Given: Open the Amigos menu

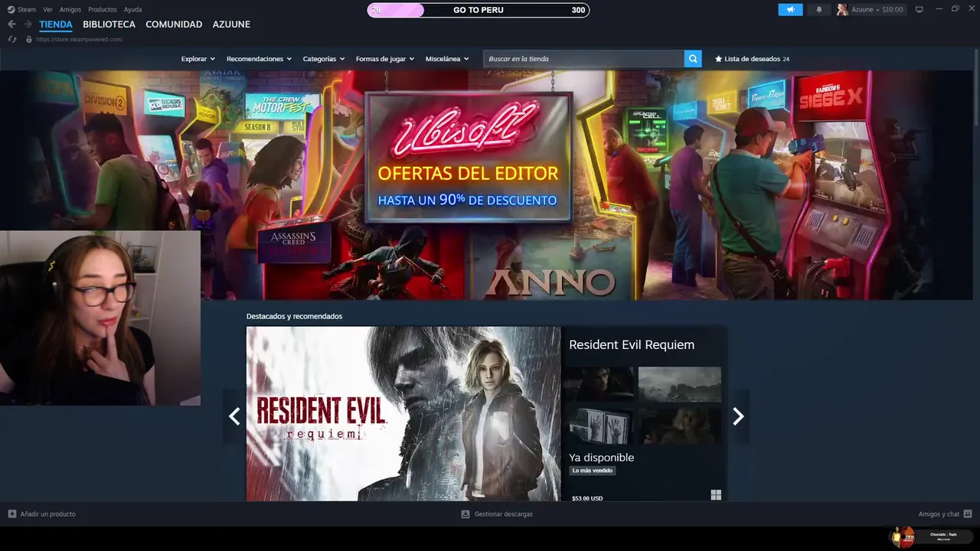Looking at the screenshot, I should [x=70, y=9].
